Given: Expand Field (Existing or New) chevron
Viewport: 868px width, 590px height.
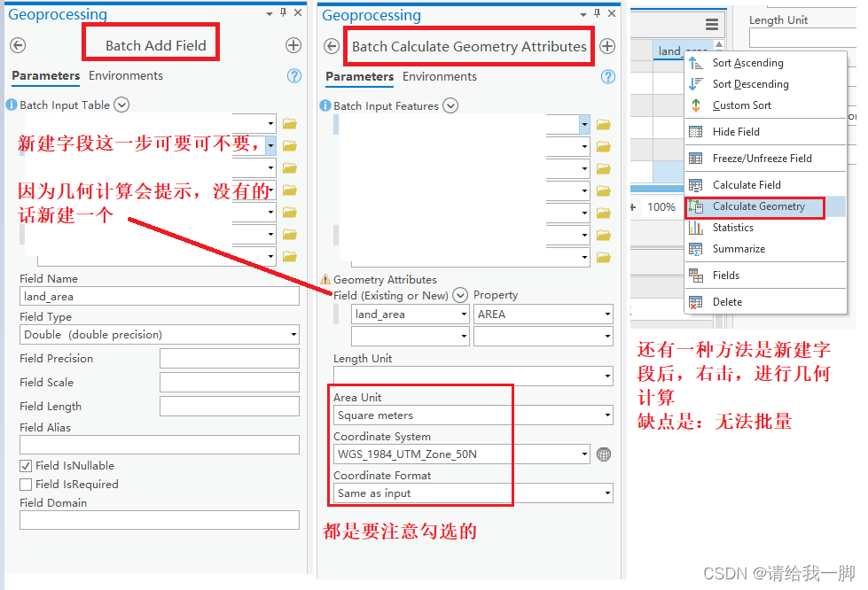Looking at the screenshot, I should [460, 295].
